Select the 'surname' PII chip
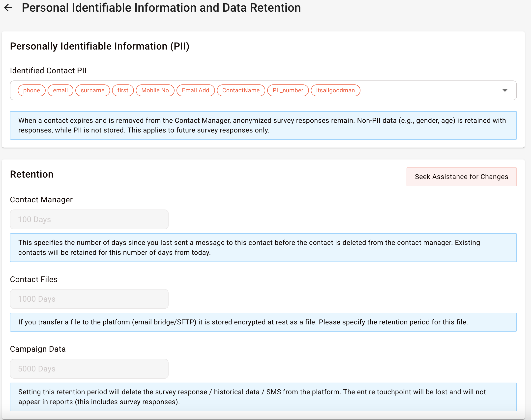Image resolution: width=531 pixels, height=420 pixels. (x=92, y=91)
